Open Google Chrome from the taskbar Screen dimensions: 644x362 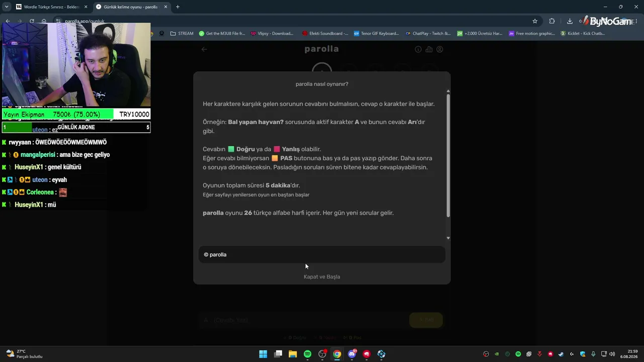pos(337,354)
